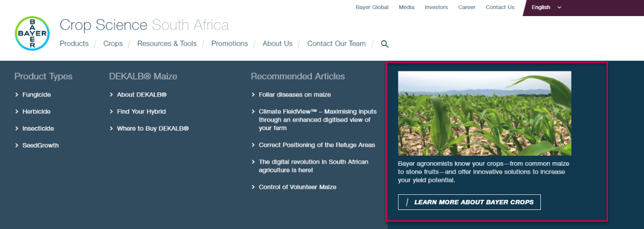The height and width of the screenshot is (229, 644).
Task: Open the Bayer Global link
Action: (372, 8)
